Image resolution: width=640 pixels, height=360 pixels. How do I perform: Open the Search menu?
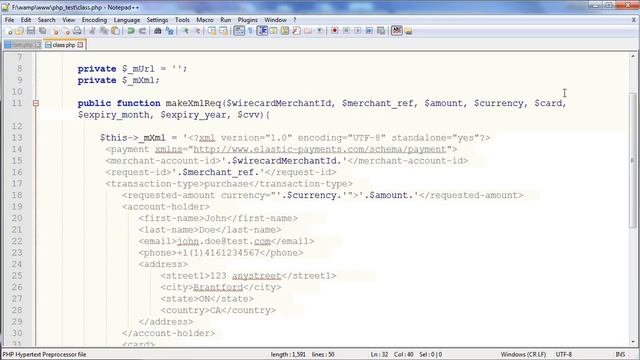pyautogui.click(x=47, y=20)
